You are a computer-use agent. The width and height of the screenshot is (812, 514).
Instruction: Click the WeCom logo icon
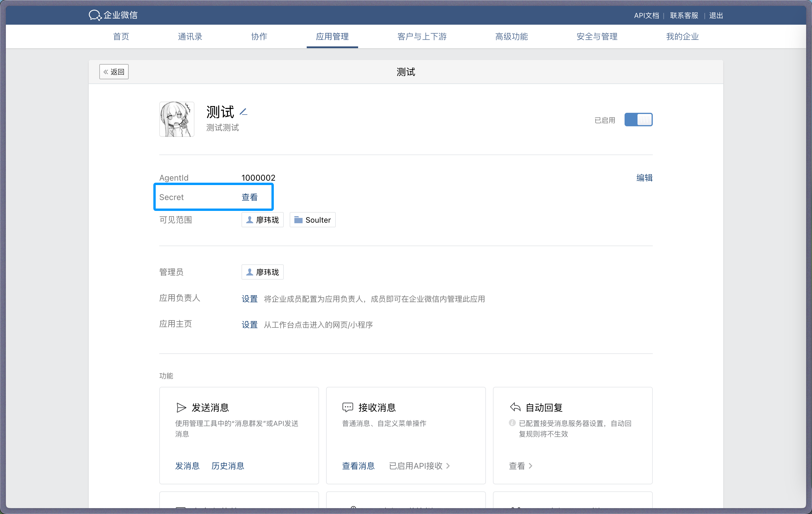click(95, 15)
